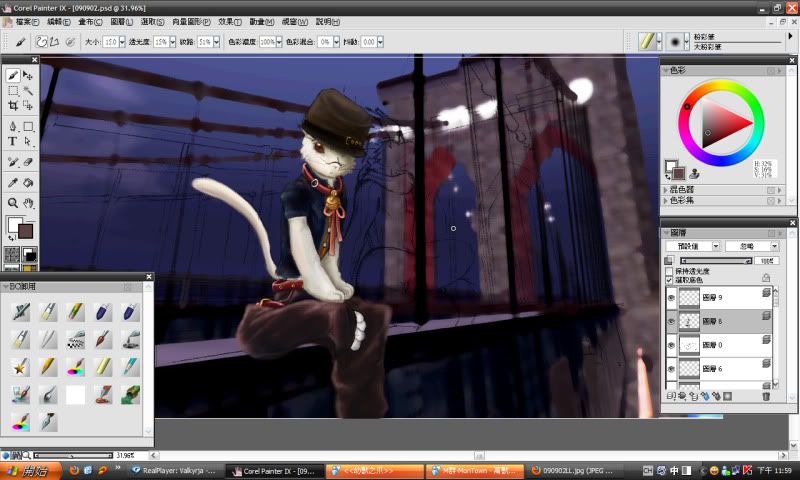
Task: Click the brown additional color swatch in the toolbox
Action: coord(25,231)
